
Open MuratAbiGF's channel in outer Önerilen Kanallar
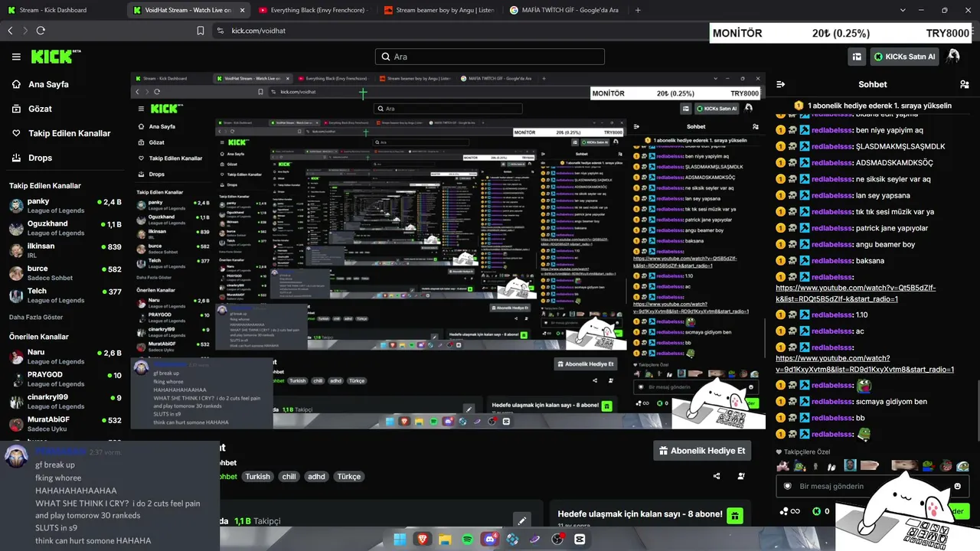click(65, 423)
